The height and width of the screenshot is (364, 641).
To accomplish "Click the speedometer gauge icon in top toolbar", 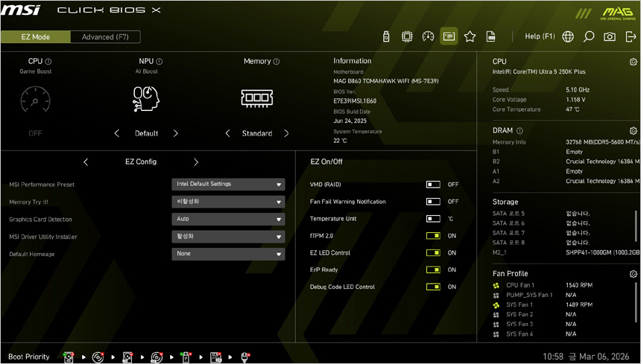I will click(x=428, y=36).
